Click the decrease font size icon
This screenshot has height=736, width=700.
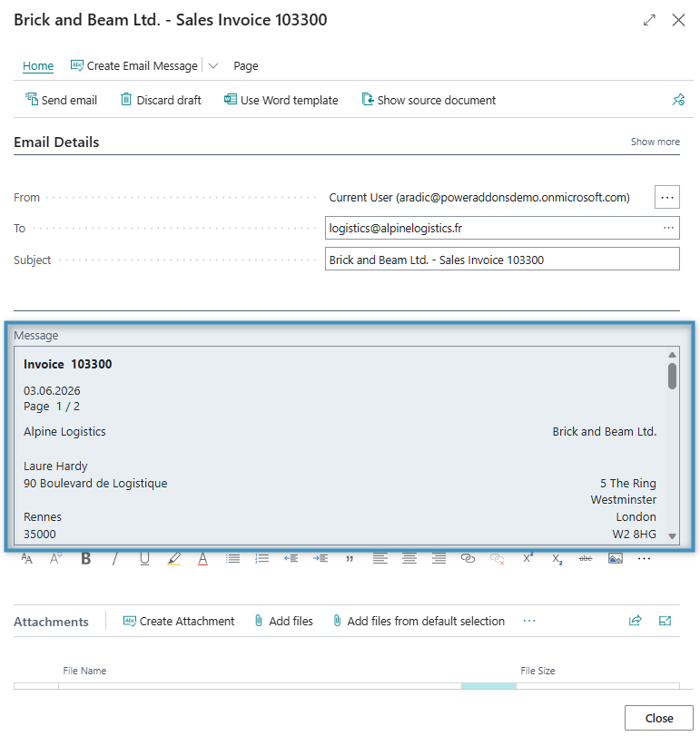click(56, 558)
